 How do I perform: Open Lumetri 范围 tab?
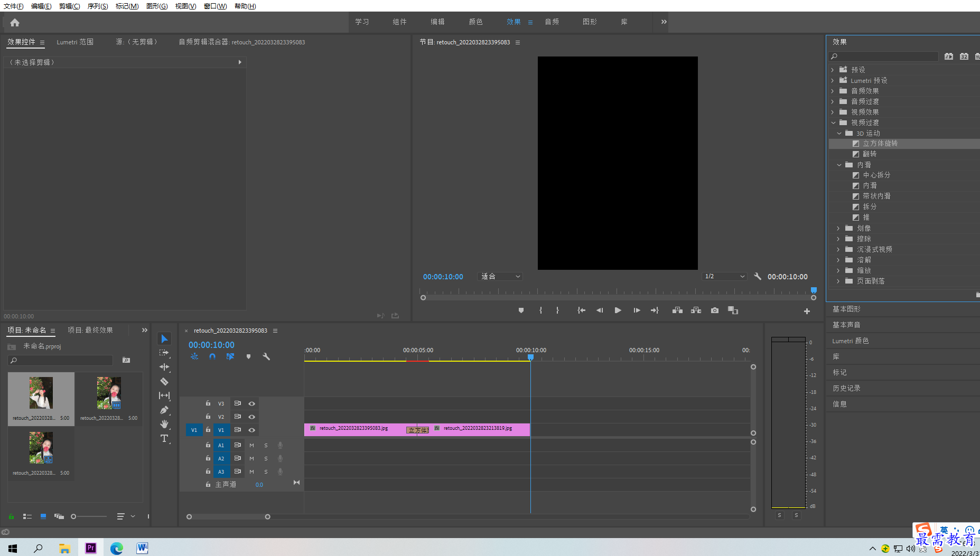tap(75, 42)
